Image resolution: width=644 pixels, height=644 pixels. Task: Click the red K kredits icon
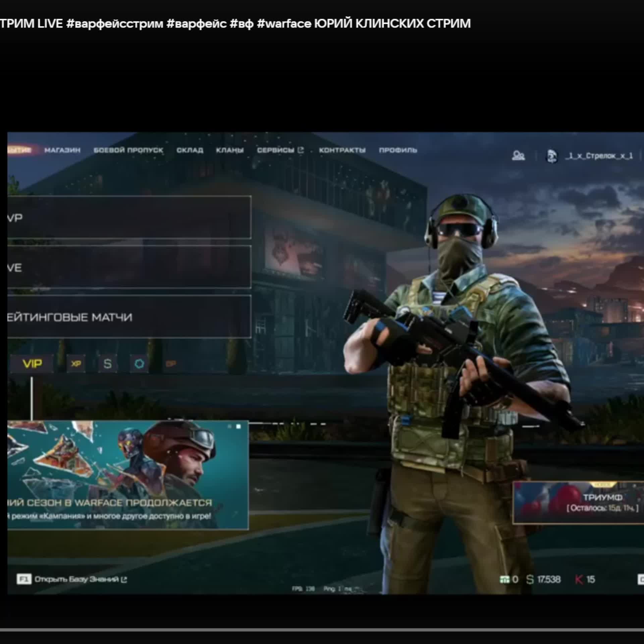point(579,579)
